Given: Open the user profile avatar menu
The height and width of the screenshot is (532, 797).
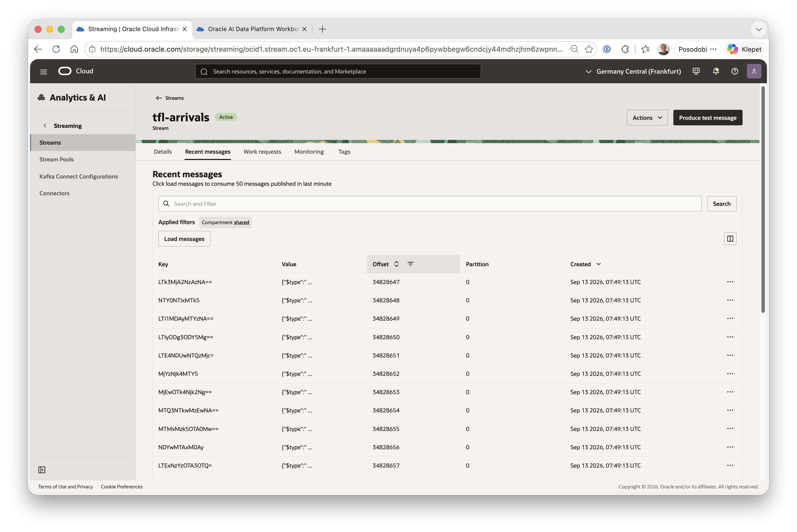Looking at the screenshot, I should [x=754, y=71].
